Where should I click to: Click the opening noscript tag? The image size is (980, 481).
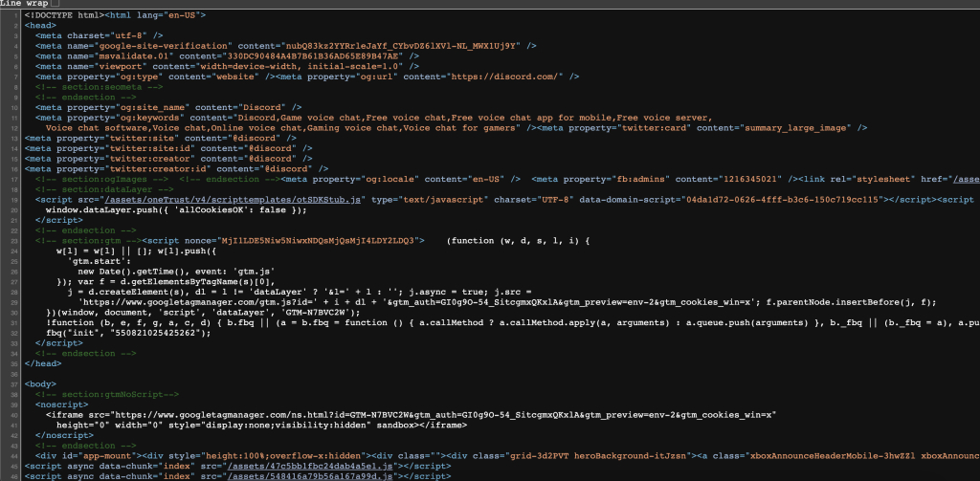tap(56, 404)
